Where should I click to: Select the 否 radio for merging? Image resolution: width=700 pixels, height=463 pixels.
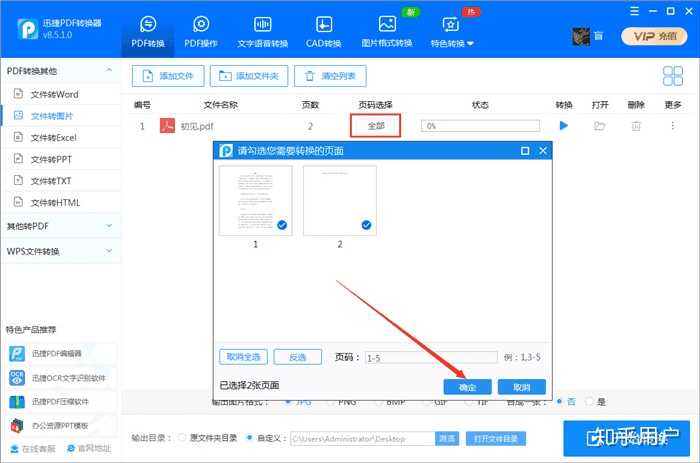559,401
